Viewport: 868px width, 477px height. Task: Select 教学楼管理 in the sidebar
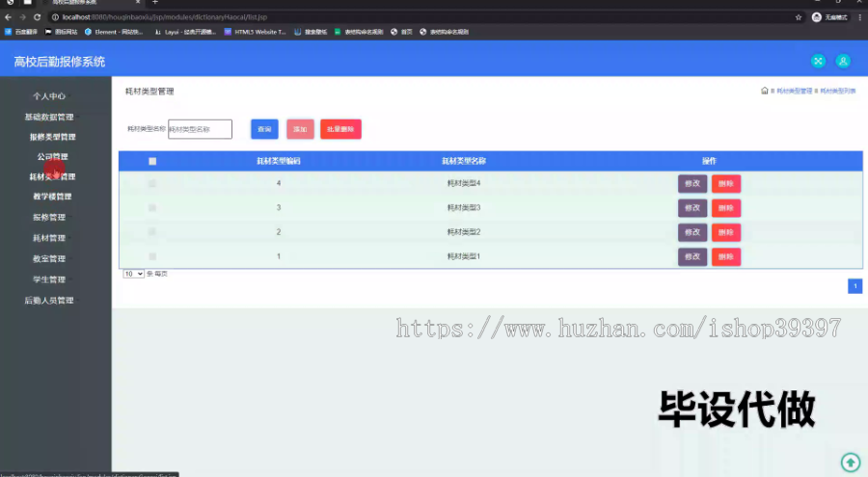coord(53,197)
